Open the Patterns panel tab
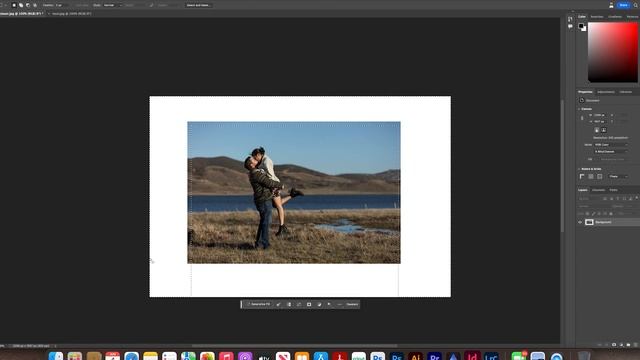640x360 pixels. tap(632, 17)
